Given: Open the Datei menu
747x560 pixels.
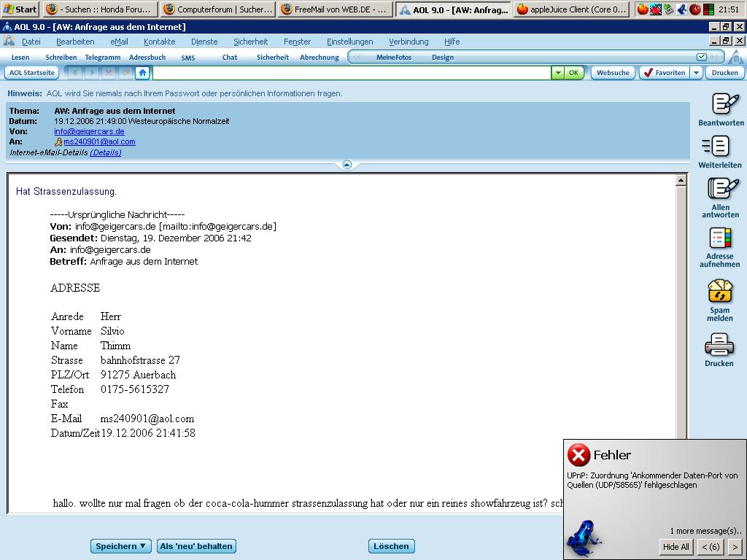Looking at the screenshot, I should 31,42.
